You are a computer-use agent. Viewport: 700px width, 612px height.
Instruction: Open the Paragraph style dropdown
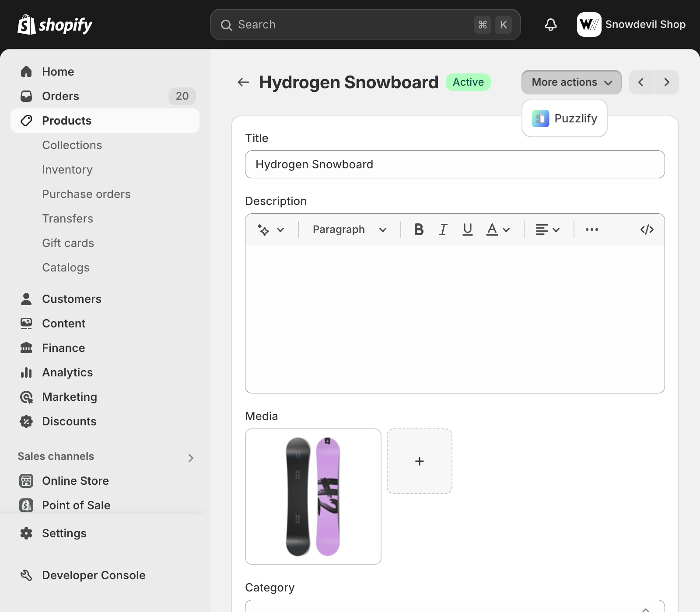[x=349, y=229]
